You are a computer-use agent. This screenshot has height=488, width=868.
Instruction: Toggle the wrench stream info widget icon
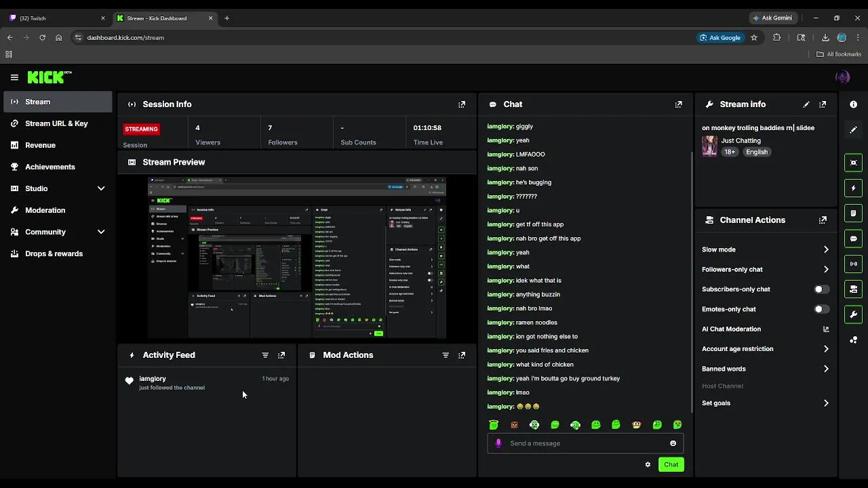click(853, 314)
